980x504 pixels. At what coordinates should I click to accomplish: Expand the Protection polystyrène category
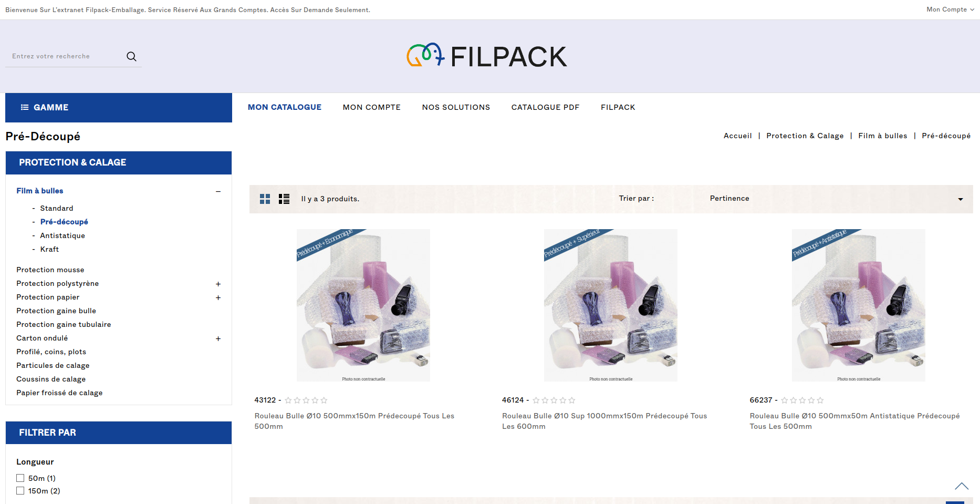point(218,284)
